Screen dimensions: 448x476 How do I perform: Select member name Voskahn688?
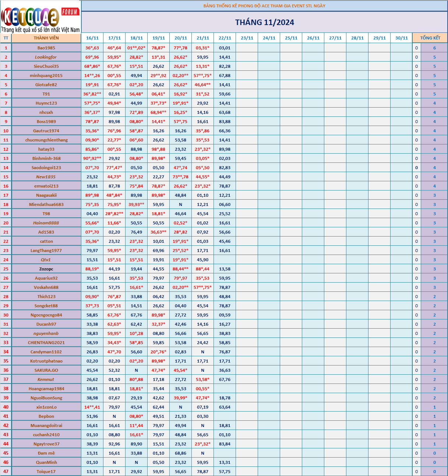point(46,287)
